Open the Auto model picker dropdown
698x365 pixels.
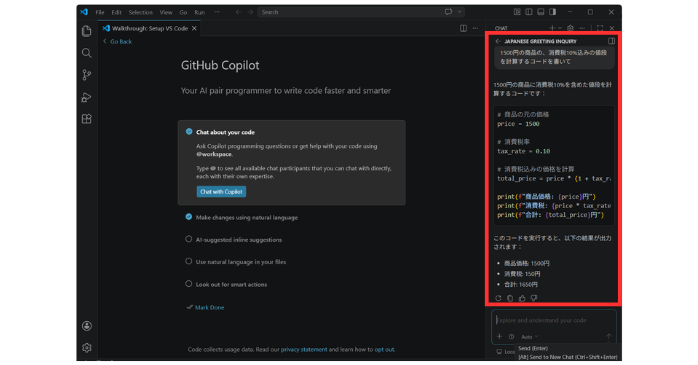[530, 337]
